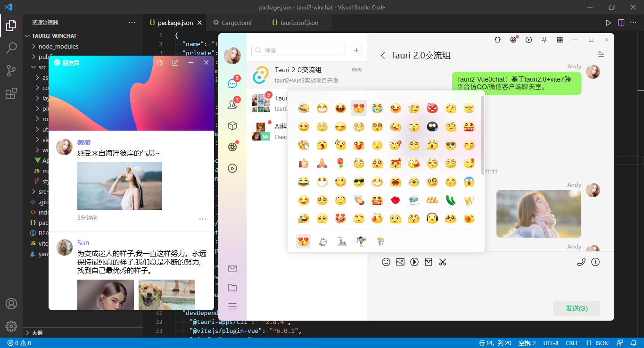
Task: Click the video play icon in chat sidebar
Action: [232, 168]
